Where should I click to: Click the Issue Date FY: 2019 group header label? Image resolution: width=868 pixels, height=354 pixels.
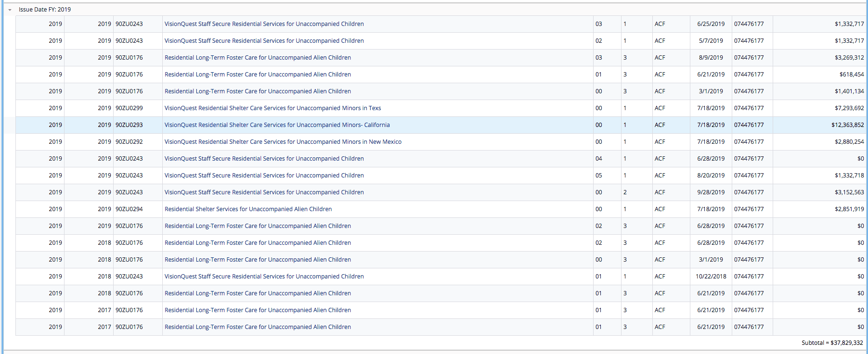(45, 10)
